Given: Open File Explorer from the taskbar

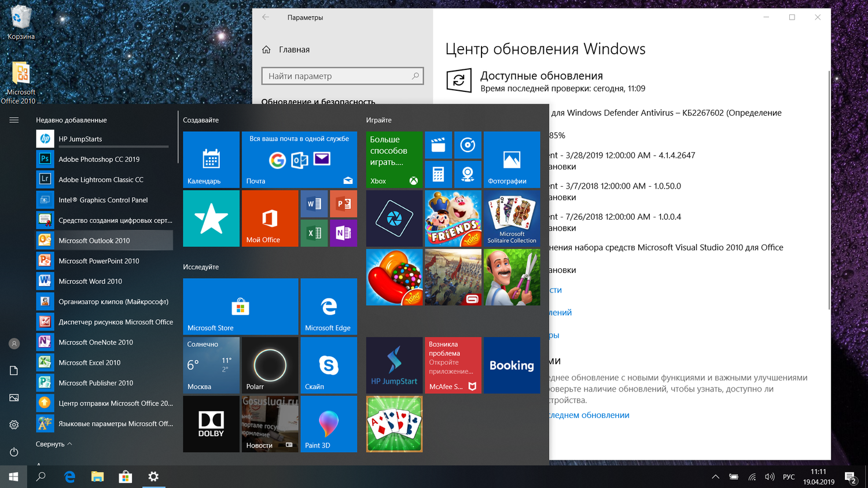Looking at the screenshot, I should point(97,477).
